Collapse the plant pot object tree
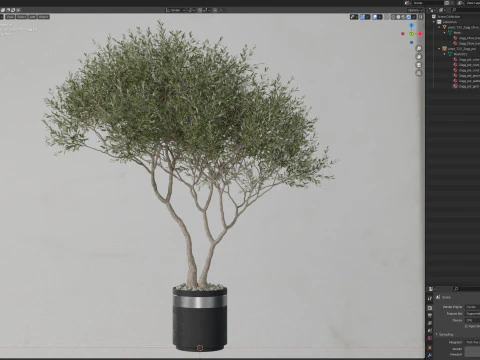 (439, 49)
